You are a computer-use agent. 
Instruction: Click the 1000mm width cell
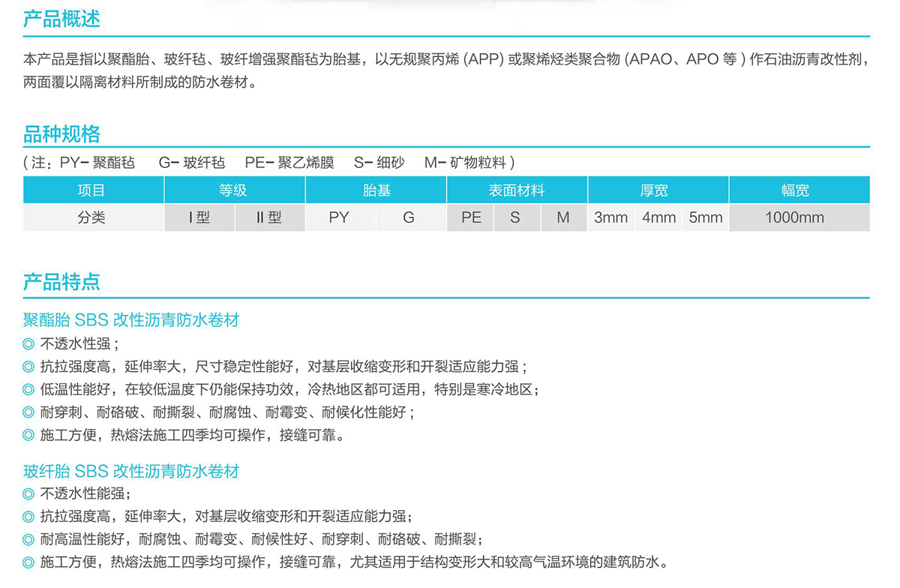pos(794,217)
